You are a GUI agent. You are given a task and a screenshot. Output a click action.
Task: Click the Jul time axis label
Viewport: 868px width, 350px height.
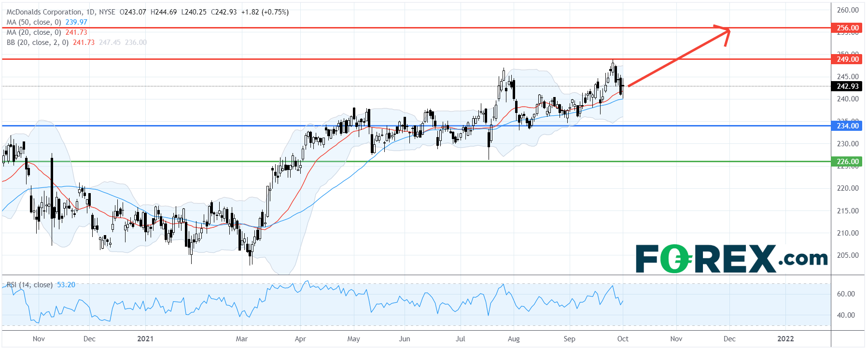(x=461, y=339)
